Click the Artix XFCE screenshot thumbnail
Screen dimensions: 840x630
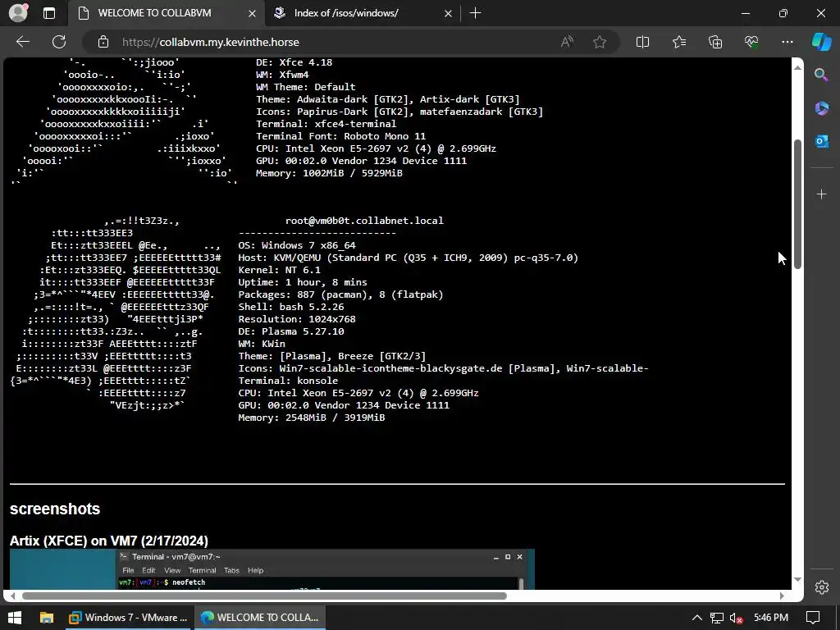[x=272, y=569]
